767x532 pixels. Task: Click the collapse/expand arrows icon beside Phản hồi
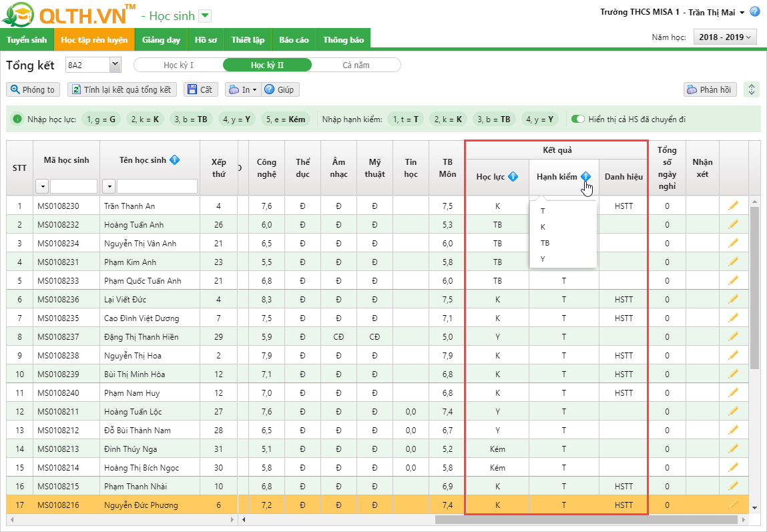752,89
